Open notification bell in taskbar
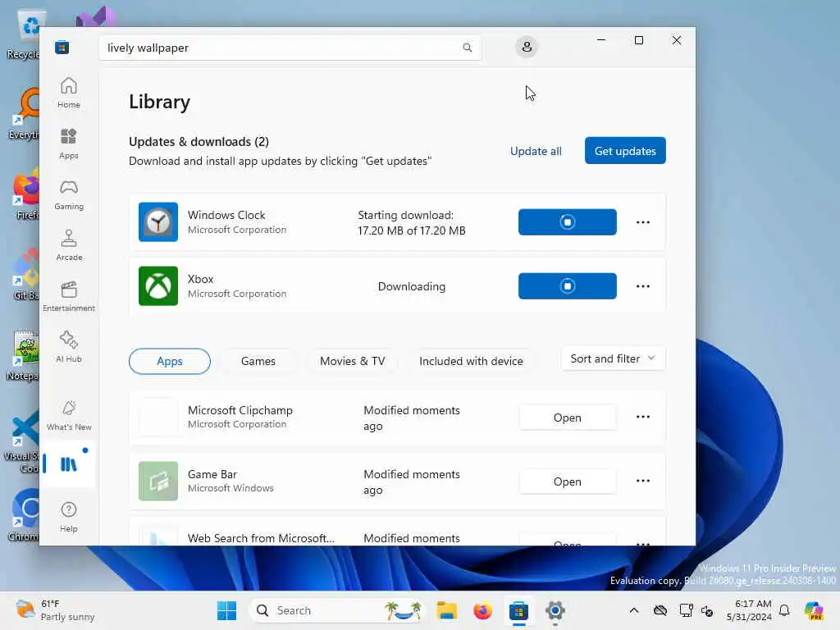840x630 pixels. point(784,610)
